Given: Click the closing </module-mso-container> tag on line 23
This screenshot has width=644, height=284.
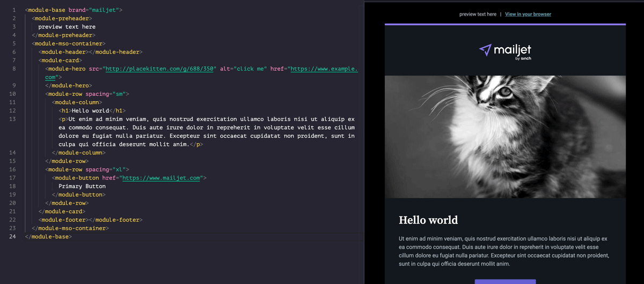Looking at the screenshot, I should pyautogui.click(x=70, y=228).
